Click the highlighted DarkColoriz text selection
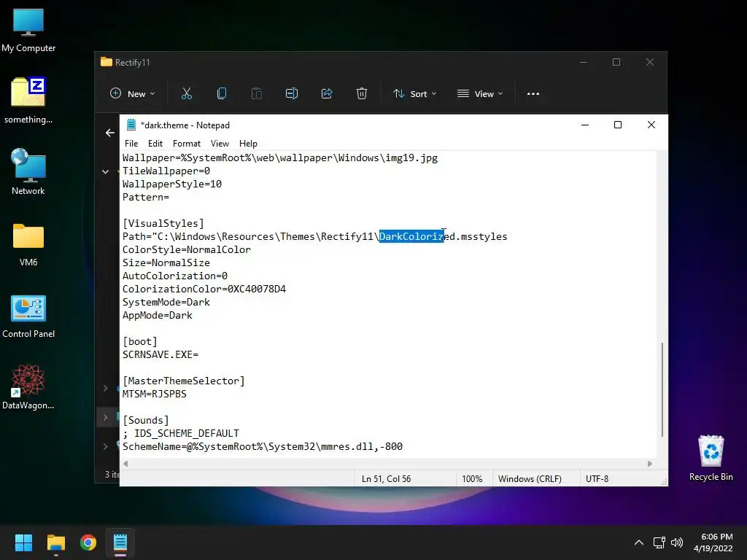This screenshot has width=747, height=560. click(411, 236)
